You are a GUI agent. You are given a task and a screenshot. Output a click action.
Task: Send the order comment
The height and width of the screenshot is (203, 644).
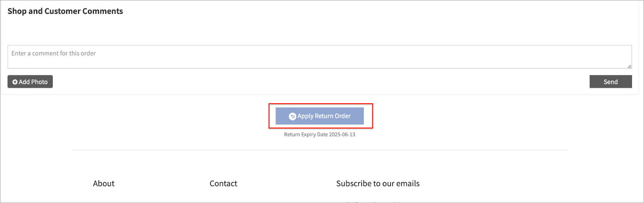611,82
